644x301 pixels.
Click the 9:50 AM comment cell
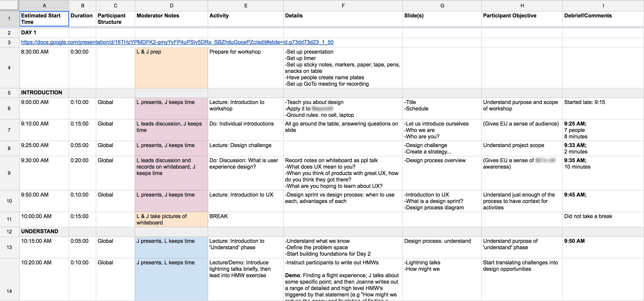[x=603, y=247]
